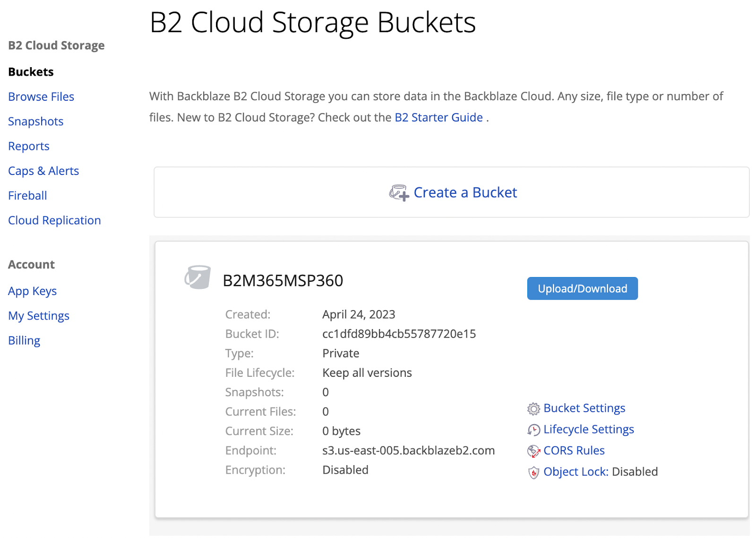Screen dimensions: 756x538
Task: Follow the B2 Starter Guide link
Action: tap(438, 117)
